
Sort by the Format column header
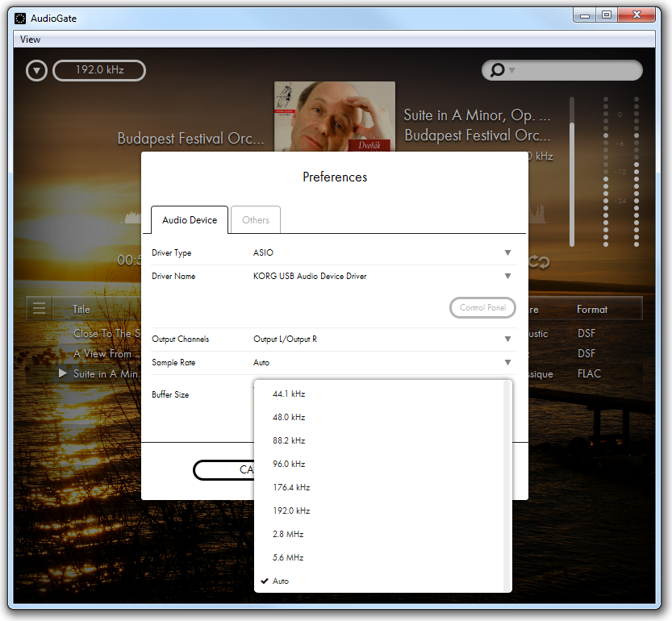pos(592,309)
